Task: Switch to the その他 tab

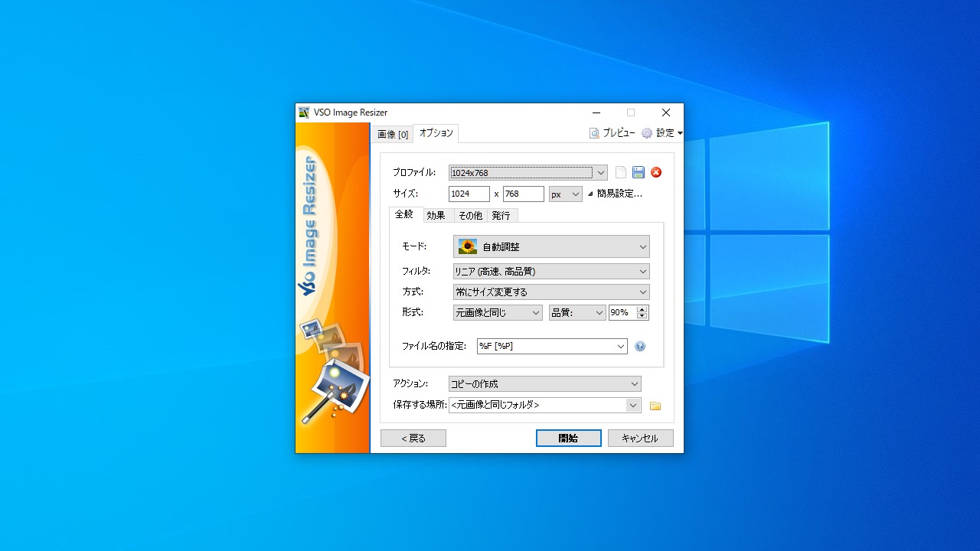Action: 470,216
